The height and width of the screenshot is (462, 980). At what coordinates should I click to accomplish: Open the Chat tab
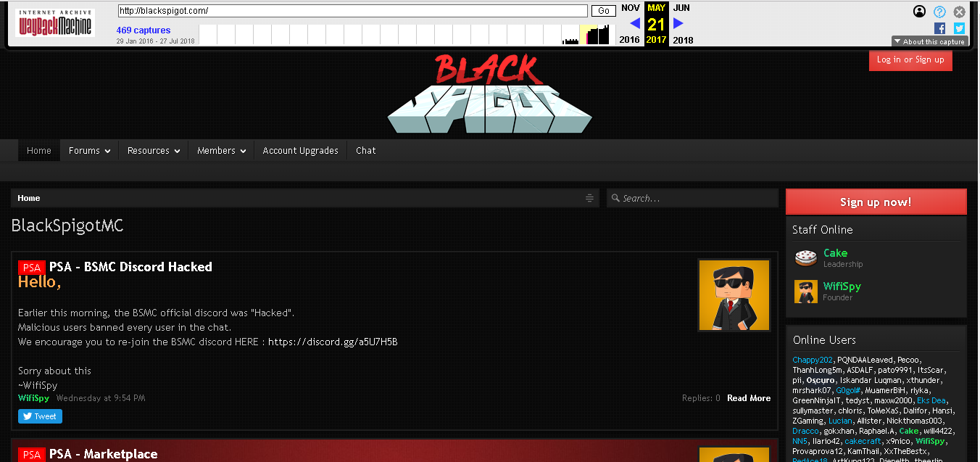click(366, 151)
